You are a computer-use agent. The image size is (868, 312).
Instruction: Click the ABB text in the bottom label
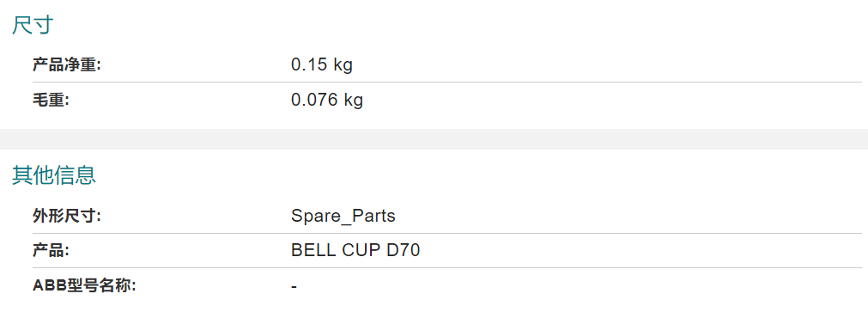[49, 286]
